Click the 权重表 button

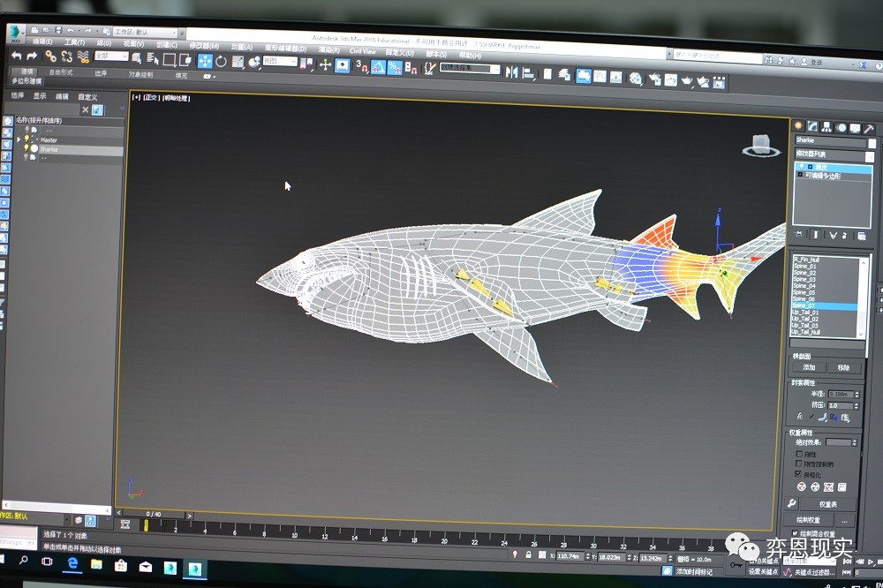[x=828, y=504]
